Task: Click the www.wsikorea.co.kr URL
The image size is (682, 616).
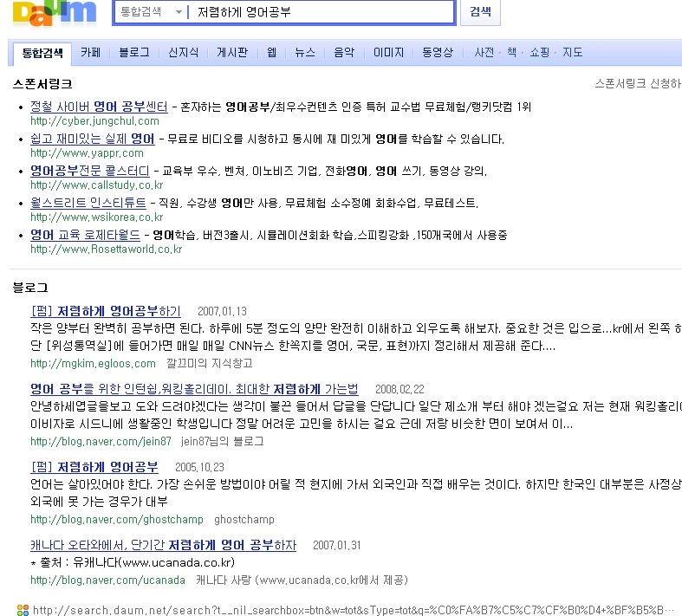Action: 96,217
